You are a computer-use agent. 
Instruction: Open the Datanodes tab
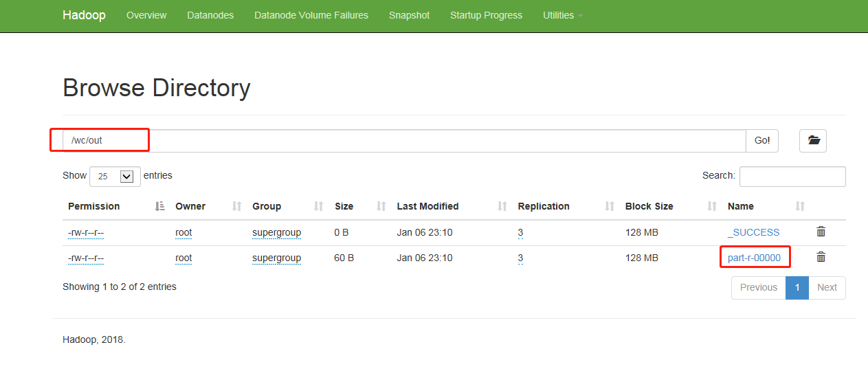point(210,15)
